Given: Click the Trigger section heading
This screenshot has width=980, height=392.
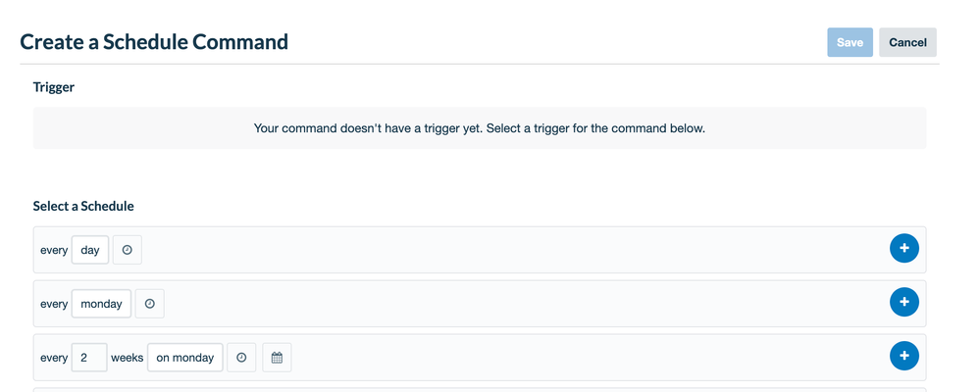Looking at the screenshot, I should click(54, 87).
